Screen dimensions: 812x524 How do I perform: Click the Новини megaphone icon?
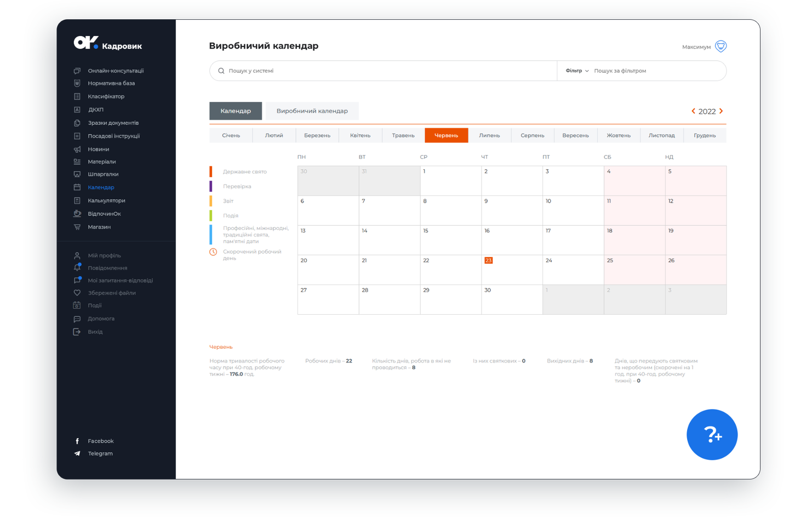coord(77,149)
